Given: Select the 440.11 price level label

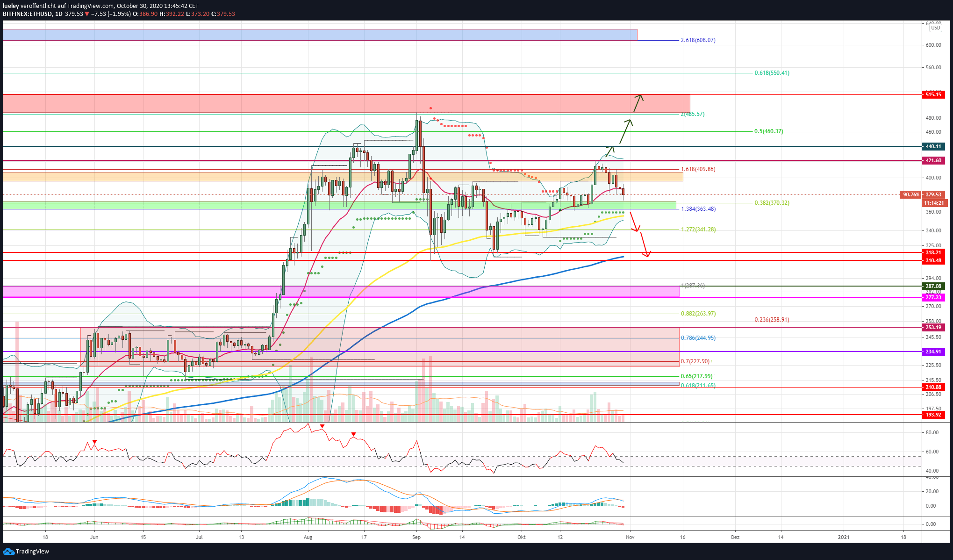Looking at the screenshot, I should coord(933,146).
